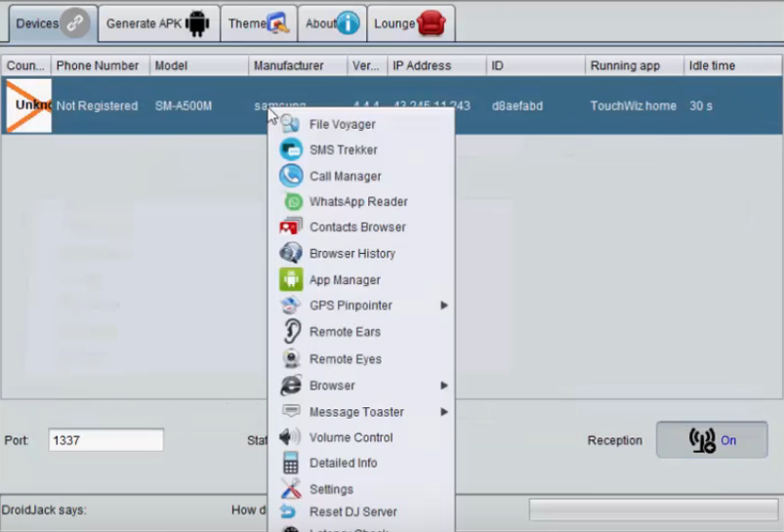
Task: Select Contacts Browser menu entry
Action: click(361, 227)
